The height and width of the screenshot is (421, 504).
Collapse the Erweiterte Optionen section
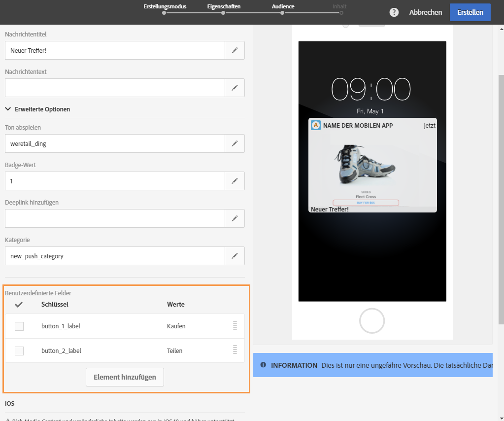pos(37,109)
